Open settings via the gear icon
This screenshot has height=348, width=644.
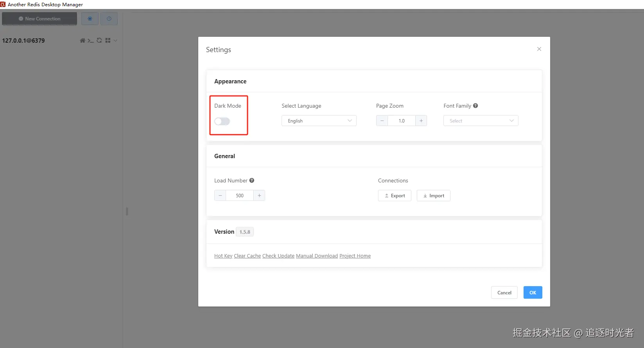pos(90,19)
